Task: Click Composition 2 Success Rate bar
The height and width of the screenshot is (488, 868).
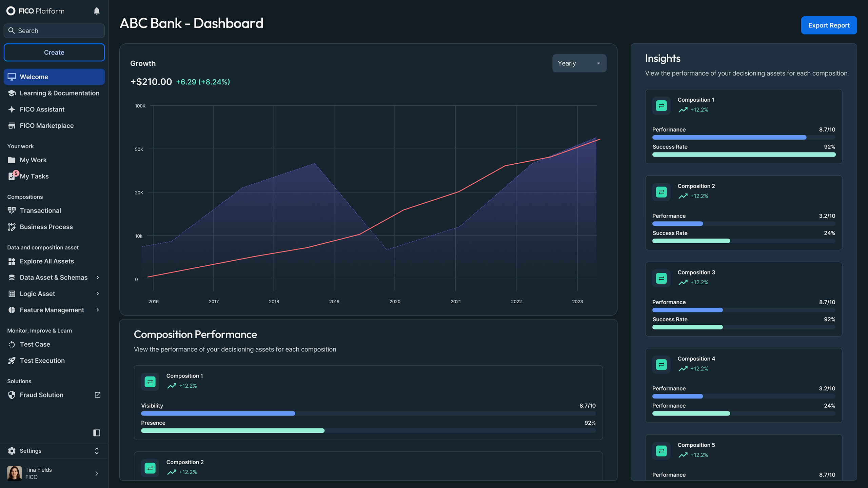Action: (x=744, y=241)
